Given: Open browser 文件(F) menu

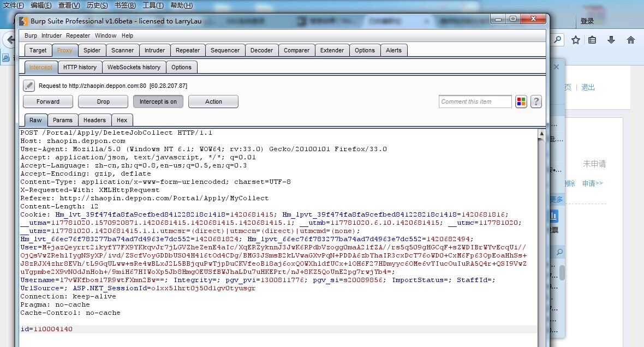Looking at the screenshot, I should click(14, 5).
